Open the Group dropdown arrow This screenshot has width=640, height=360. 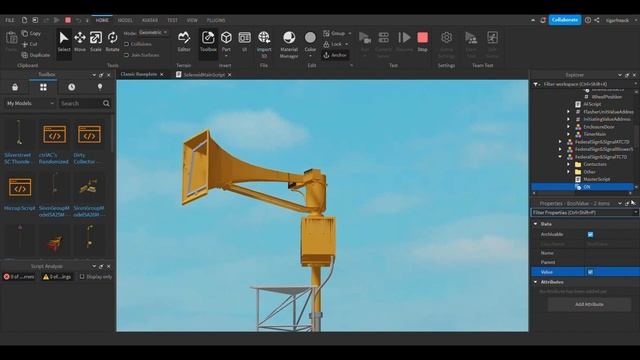350,33
